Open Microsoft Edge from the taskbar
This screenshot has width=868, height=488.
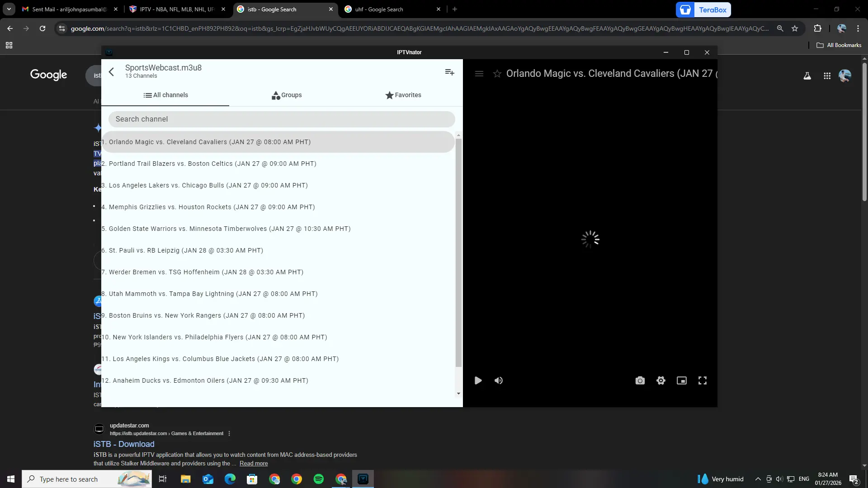coord(230,479)
